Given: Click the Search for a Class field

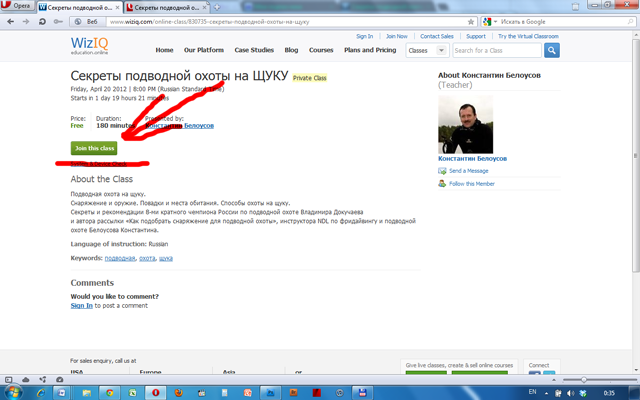Looking at the screenshot, I should pyautogui.click(x=494, y=50).
